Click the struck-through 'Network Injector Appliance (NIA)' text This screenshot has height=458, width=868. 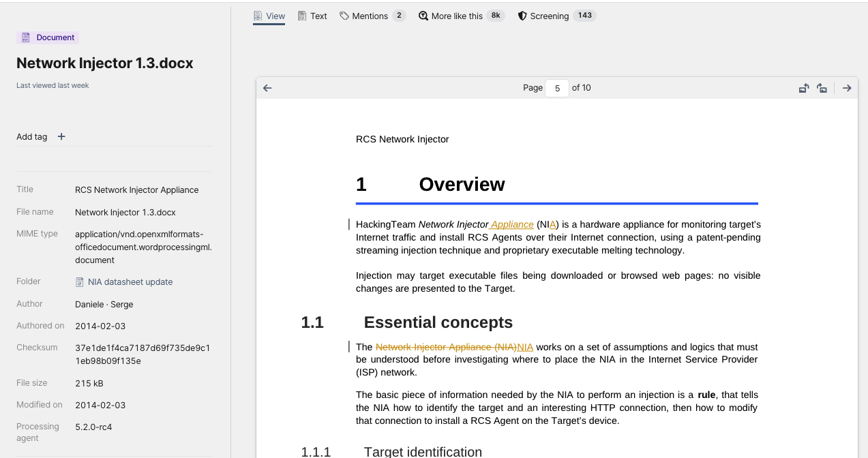(x=446, y=348)
